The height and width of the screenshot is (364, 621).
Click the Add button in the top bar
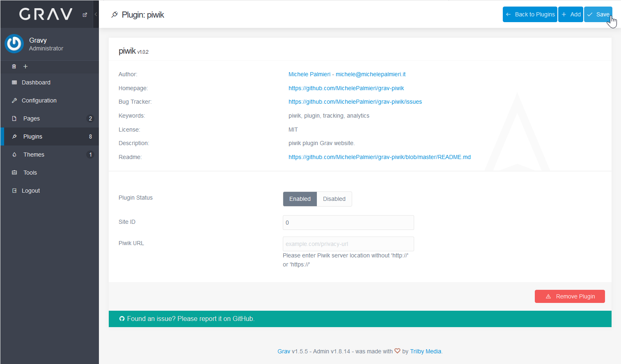571,14
